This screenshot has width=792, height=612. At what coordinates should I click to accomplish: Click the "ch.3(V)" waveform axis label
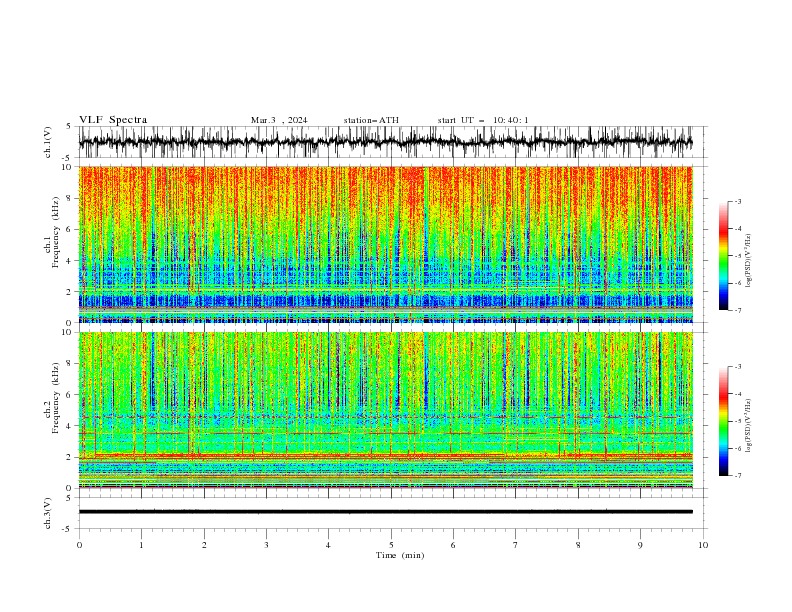pyautogui.click(x=48, y=513)
